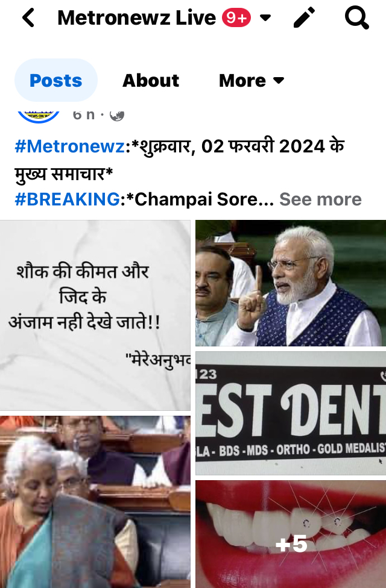Viewport: 386px width, 588px height.
Task: Tap the 6 h post timestamp
Action: [84, 114]
